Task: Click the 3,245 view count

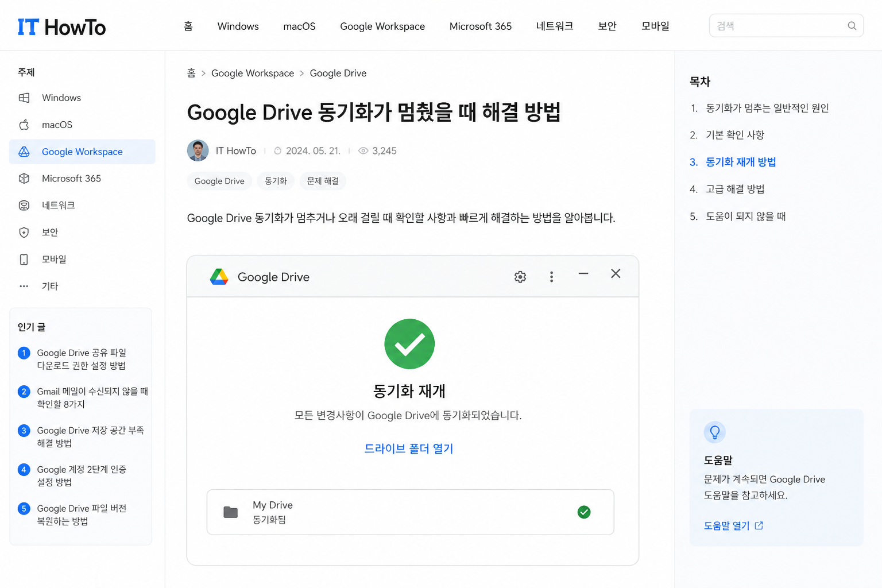Action: (384, 151)
